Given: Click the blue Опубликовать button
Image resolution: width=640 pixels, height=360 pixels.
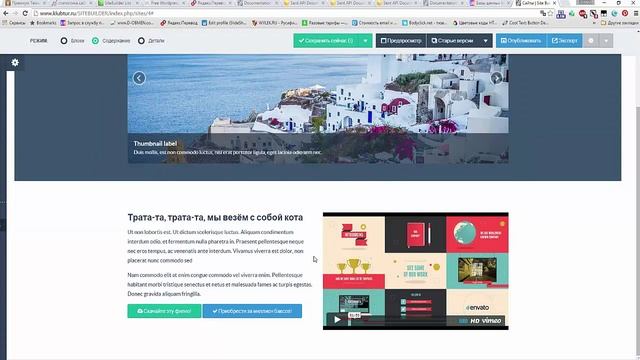Looking at the screenshot, I should pyautogui.click(x=521, y=41).
